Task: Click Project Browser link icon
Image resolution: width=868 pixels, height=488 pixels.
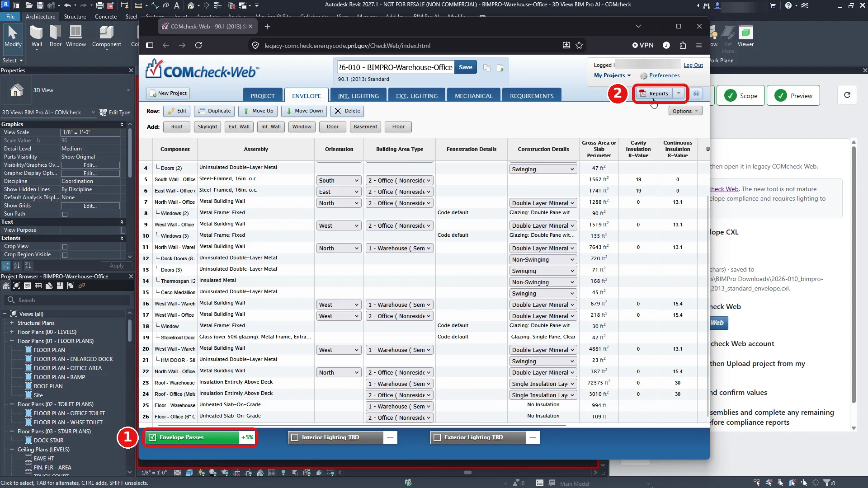Action: tap(82, 286)
